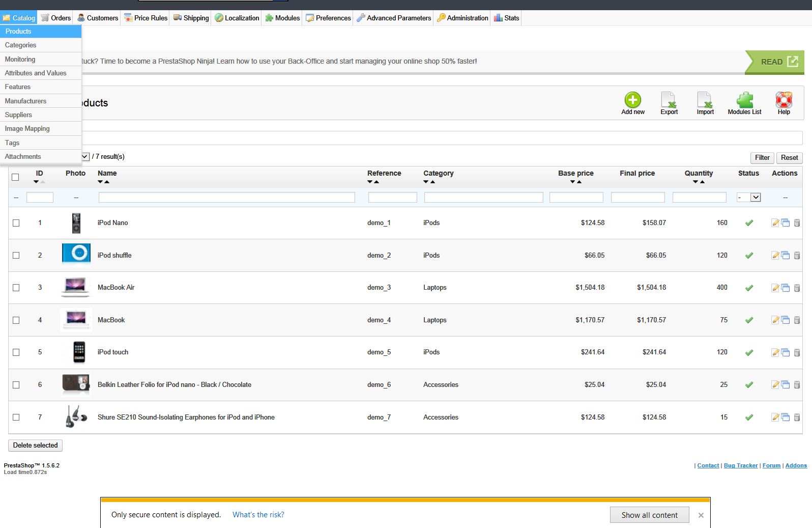Open the Help lifebuoy icon

(784, 100)
